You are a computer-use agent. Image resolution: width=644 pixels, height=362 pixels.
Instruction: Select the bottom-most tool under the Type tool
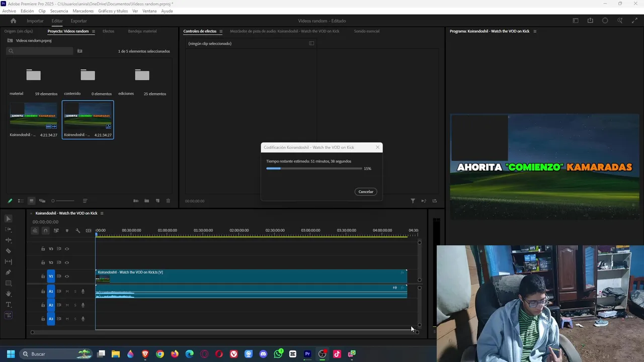pyautogui.click(x=9, y=315)
